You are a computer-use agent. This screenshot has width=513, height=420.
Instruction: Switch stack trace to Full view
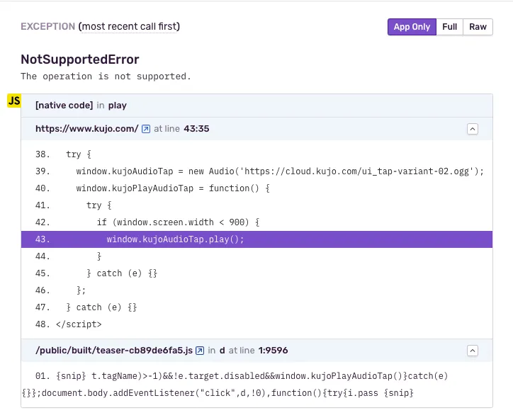click(449, 27)
